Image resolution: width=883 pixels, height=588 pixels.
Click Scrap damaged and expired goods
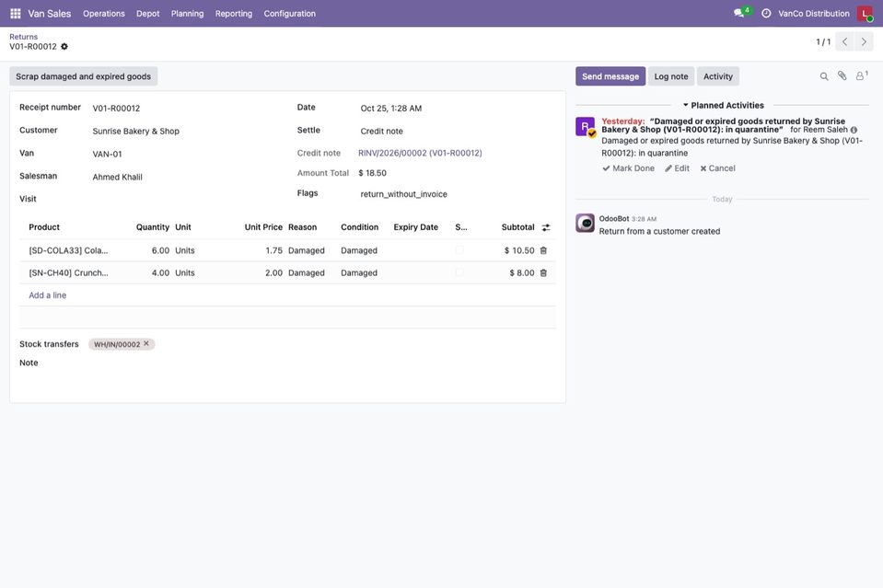tap(84, 76)
